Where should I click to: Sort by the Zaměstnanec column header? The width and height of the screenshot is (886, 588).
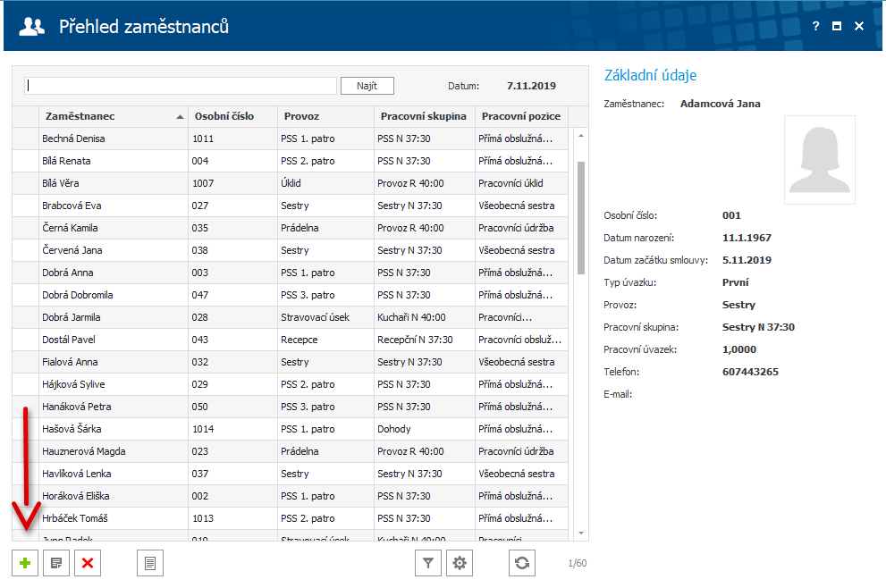tap(114, 116)
